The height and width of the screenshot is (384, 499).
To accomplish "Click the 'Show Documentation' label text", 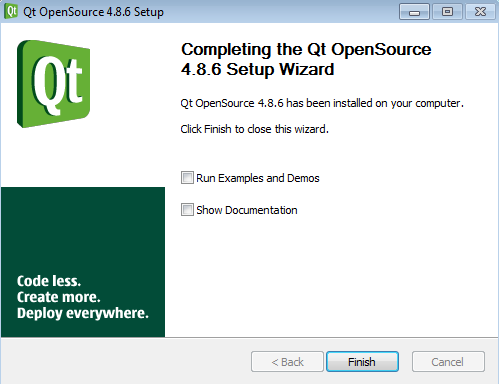I will (247, 210).
